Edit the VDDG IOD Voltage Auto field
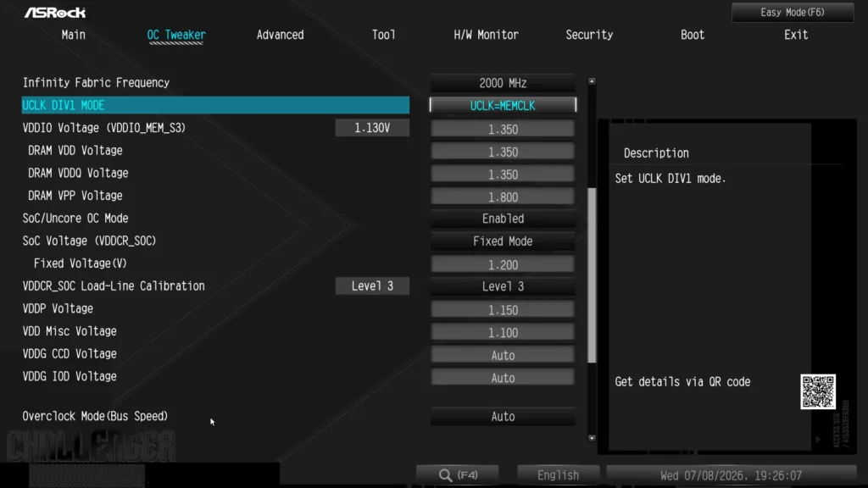 tap(503, 378)
